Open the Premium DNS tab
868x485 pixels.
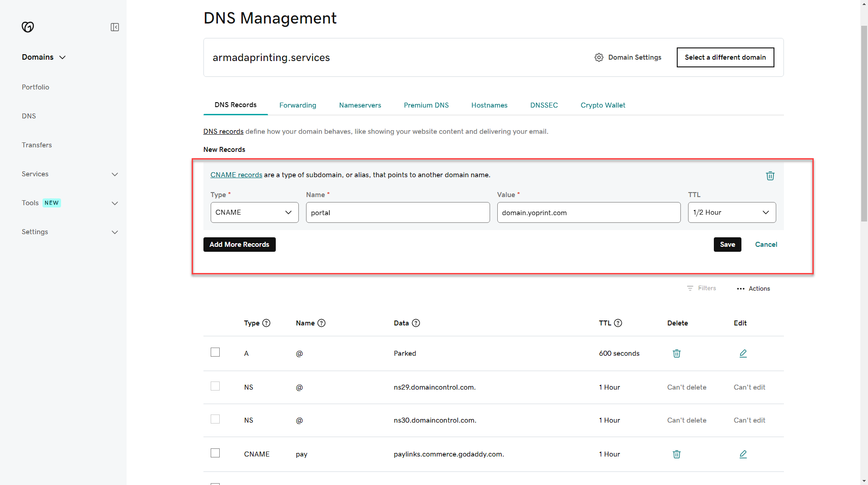[x=426, y=105]
